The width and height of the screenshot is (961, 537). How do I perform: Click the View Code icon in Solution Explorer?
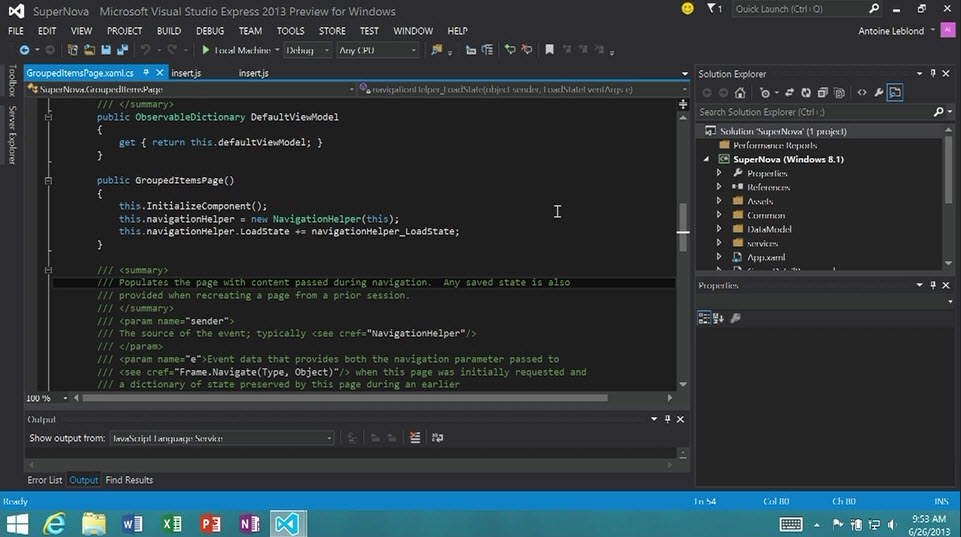click(x=862, y=93)
